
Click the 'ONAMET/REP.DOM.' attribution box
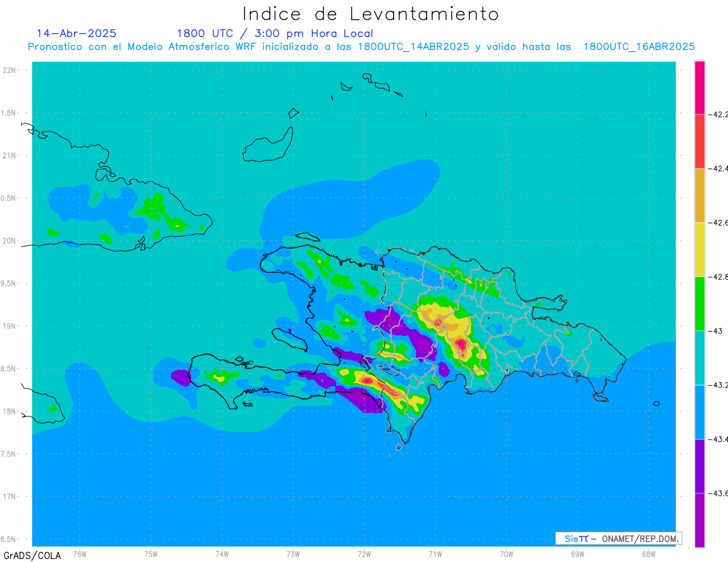pos(618,538)
